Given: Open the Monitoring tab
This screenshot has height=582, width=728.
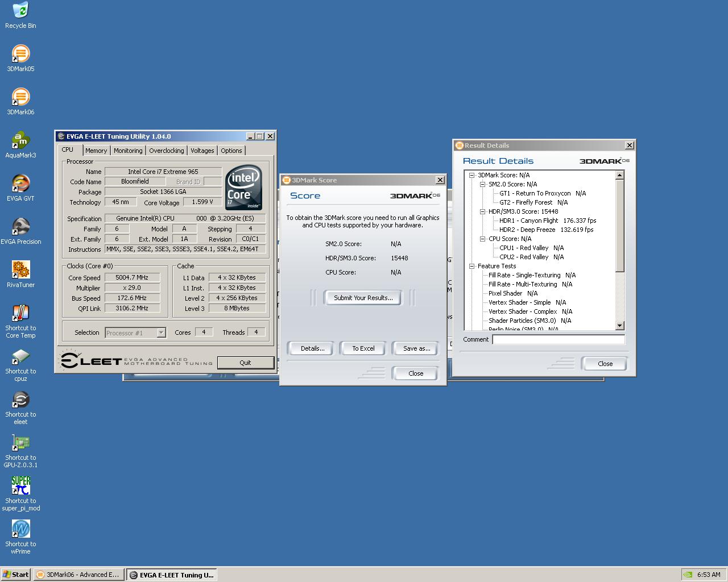Looking at the screenshot, I should coord(128,151).
